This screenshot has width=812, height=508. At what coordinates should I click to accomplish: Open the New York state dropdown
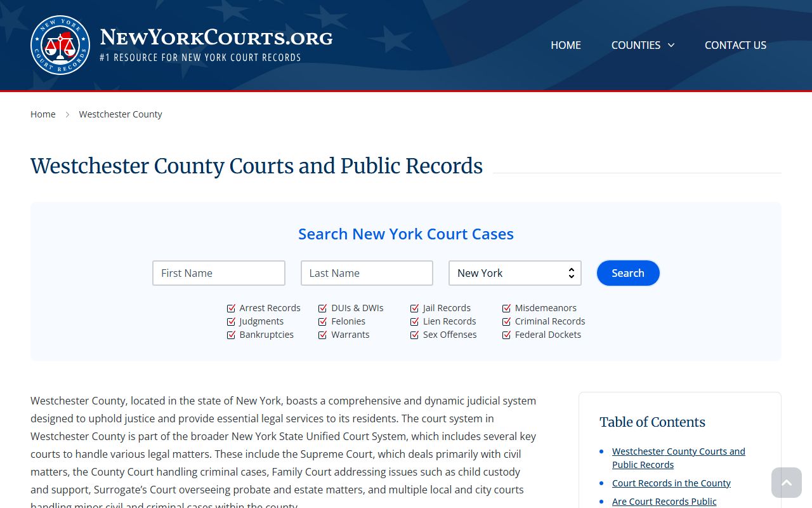tap(515, 273)
